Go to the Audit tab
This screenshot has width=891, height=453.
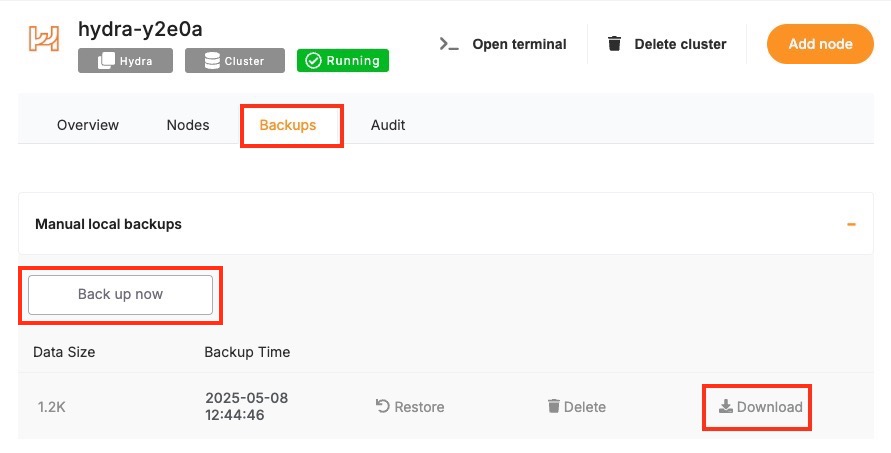(x=388, y=125)
